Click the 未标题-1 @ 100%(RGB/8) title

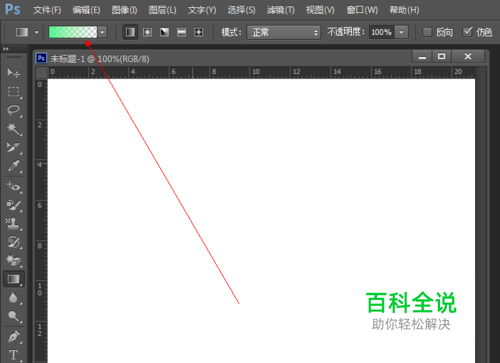(x=100, y=59)
